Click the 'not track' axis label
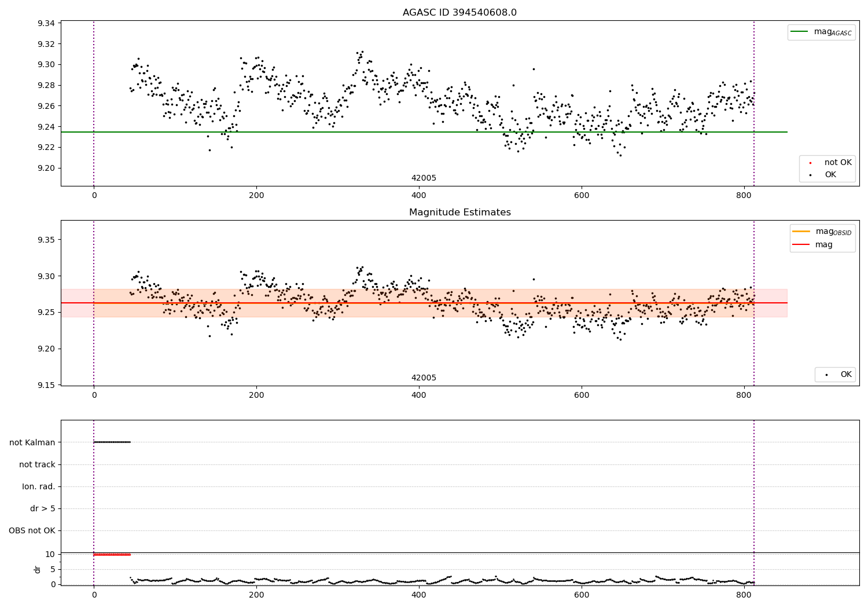The image size is (868, 608). 37,464
